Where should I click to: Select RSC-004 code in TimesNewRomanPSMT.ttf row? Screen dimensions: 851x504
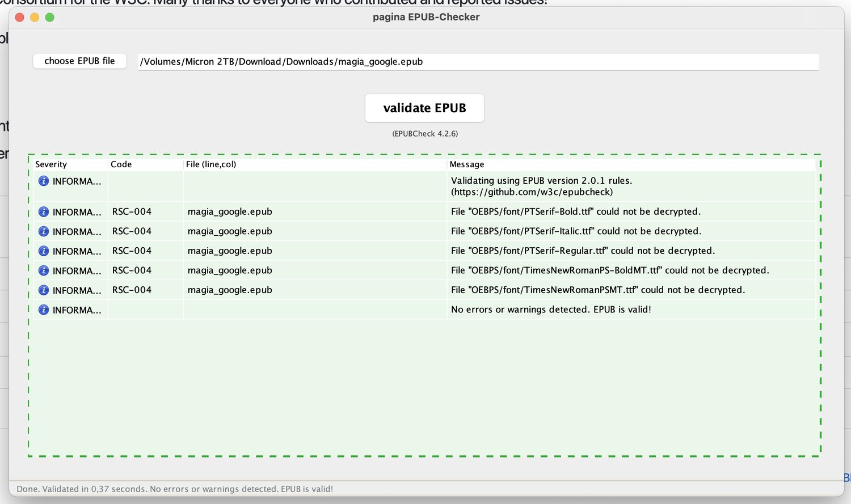point(132,290)
